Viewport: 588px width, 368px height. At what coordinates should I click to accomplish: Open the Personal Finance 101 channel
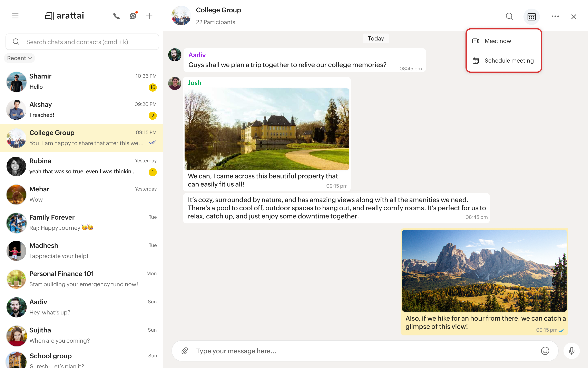click(x=81, y=279)
